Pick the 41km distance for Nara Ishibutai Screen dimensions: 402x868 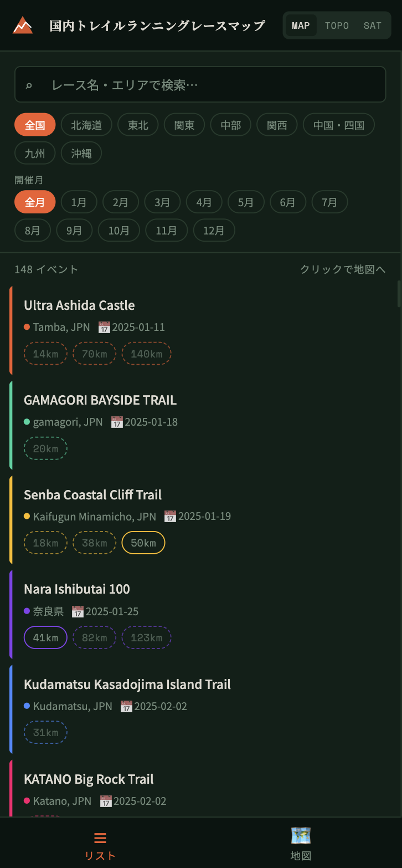coord(45,637)
